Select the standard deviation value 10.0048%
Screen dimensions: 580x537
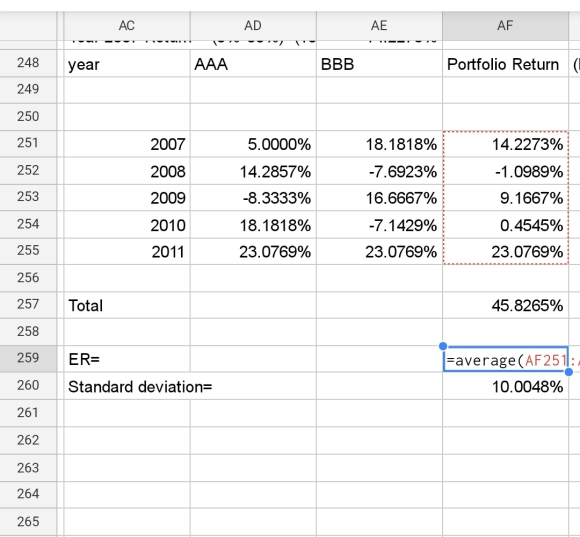tap(505, 386)
